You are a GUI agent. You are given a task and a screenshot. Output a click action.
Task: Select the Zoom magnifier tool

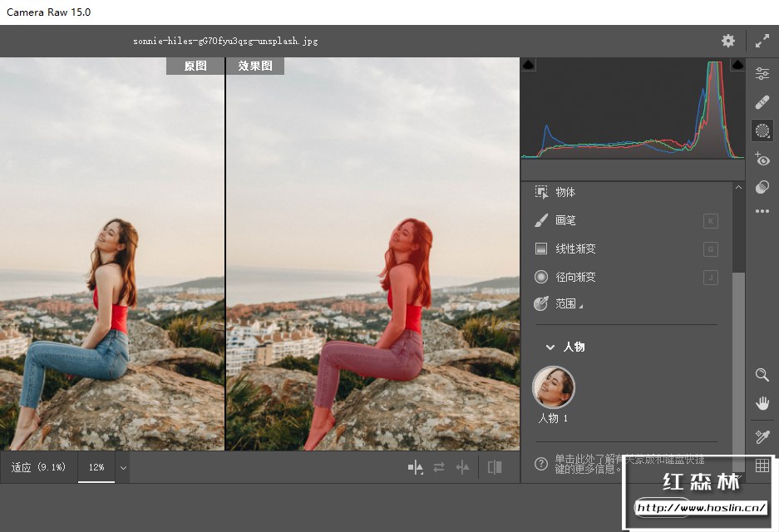tap(762, 375)
